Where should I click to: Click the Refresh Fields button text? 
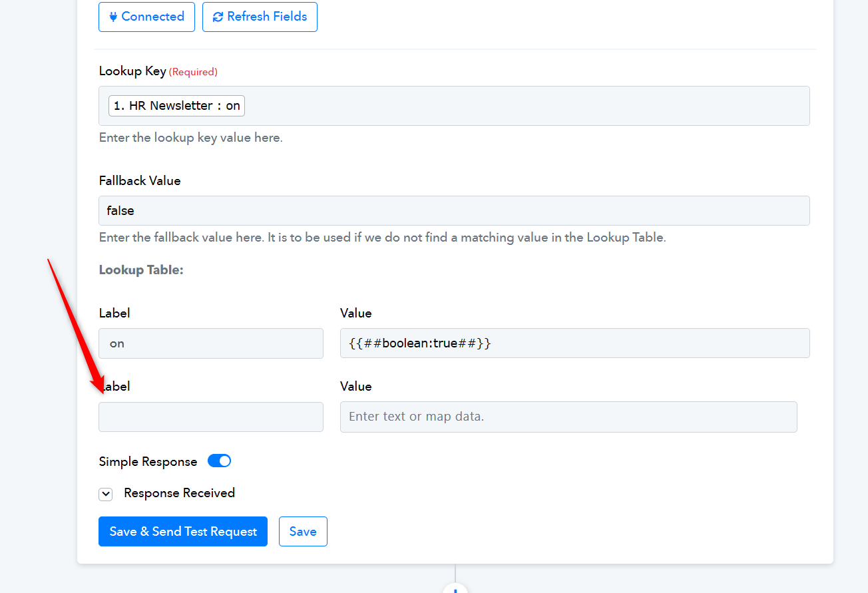(x=267, y=17)
